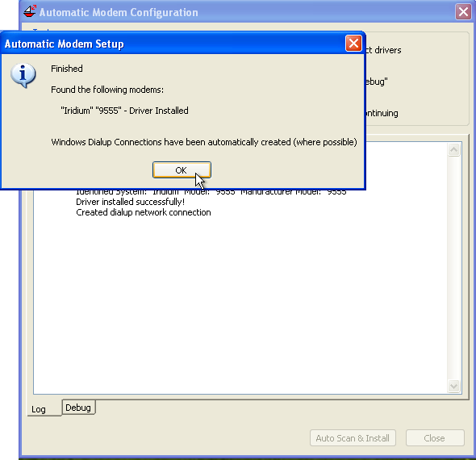This screenshot has width=476, height=460.
Task: Click the Close button at the bottom right
Action: click(x=435, y=438)
